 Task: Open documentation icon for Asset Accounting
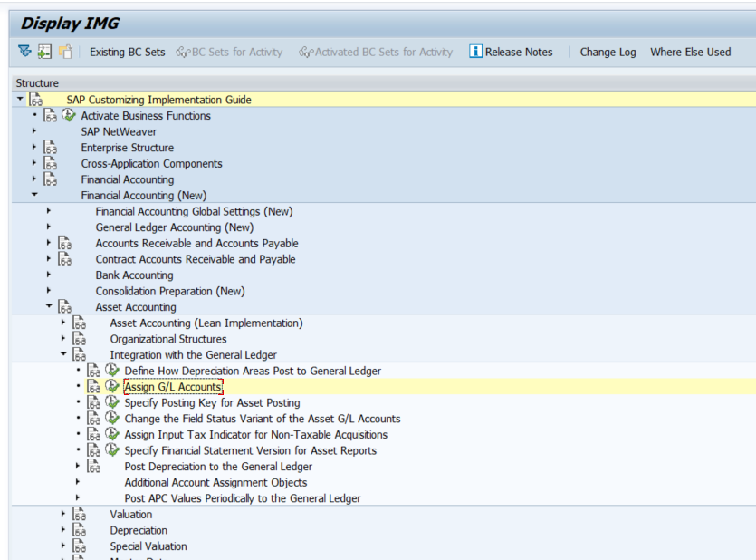point(64,306)
